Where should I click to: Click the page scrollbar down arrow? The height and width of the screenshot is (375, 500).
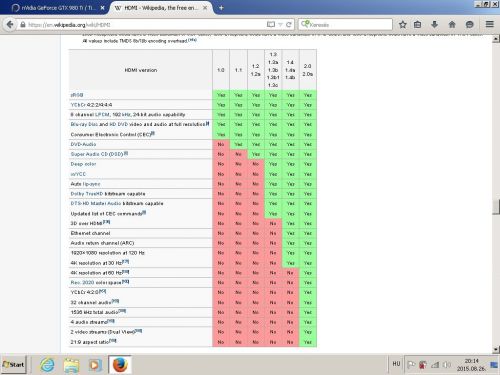[496, 349]
